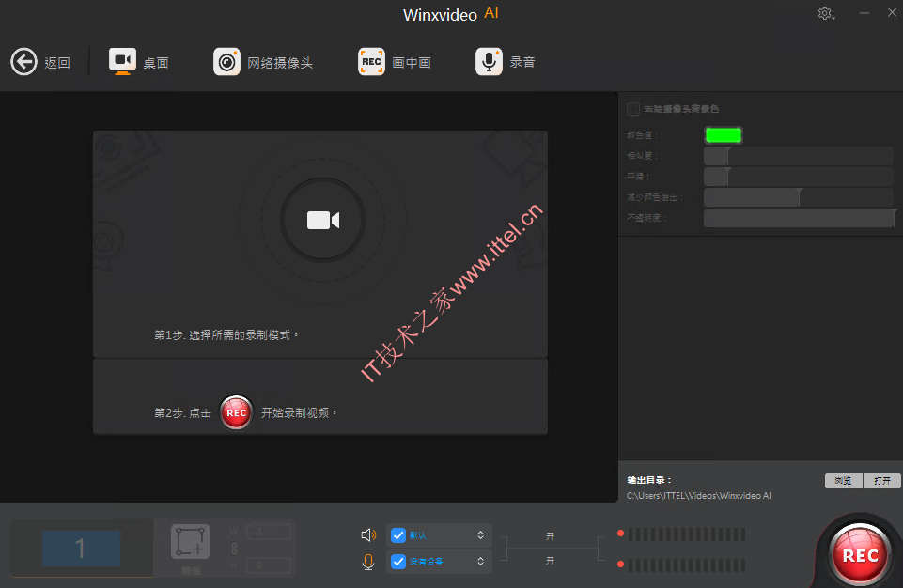The height and width of the screenshot is (588, 903).
Task: Click the H height input field
Action: click(269, 565)
